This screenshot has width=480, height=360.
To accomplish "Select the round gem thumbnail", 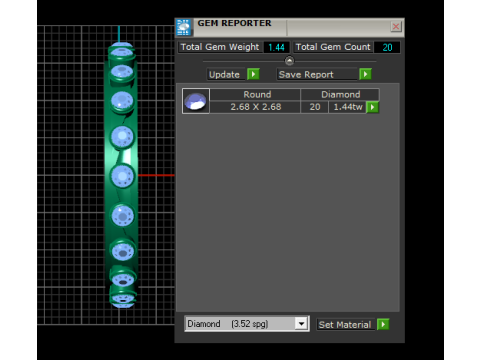I will click(x=196, y=101).
